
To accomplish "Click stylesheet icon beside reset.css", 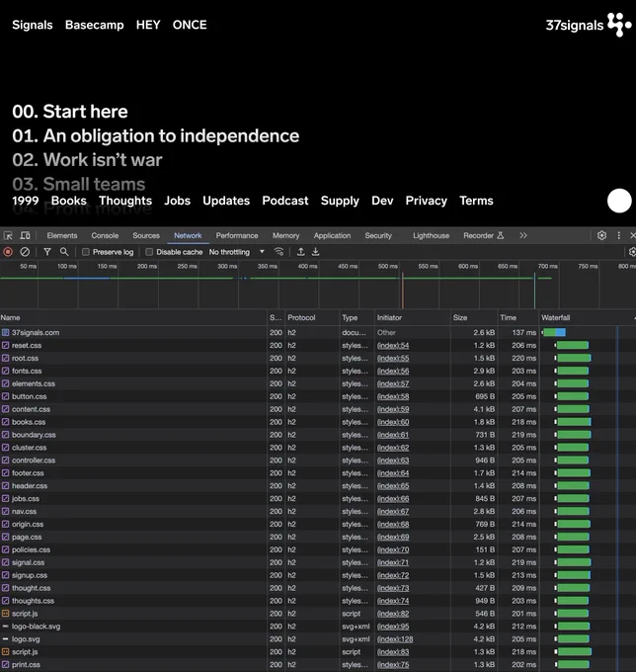I will 5,346.
